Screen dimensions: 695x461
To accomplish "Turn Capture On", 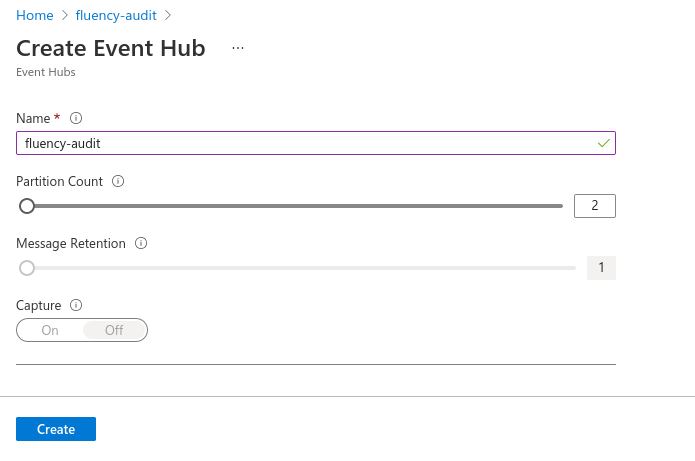I will coord(50,330).
